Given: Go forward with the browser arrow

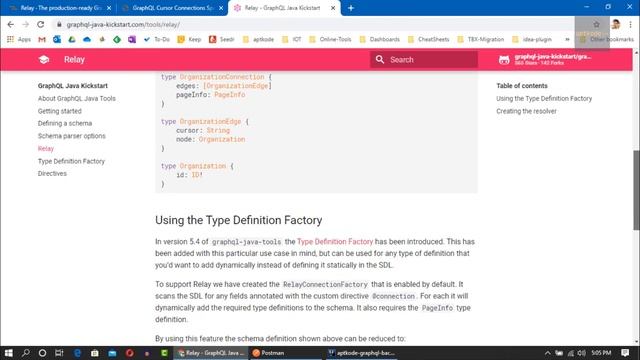Looking at the screenshot, I should coord(25,24).
